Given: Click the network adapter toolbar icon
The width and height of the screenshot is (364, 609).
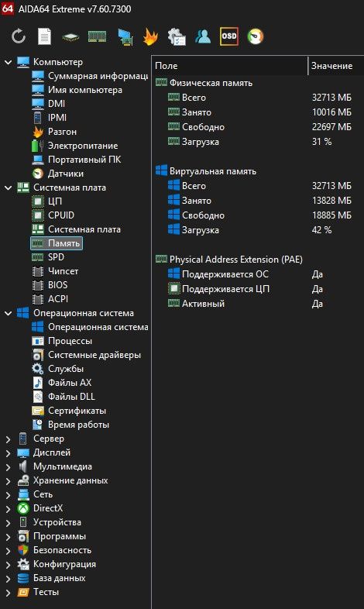Looking at the screenshot, I should (x=125, y=37).
